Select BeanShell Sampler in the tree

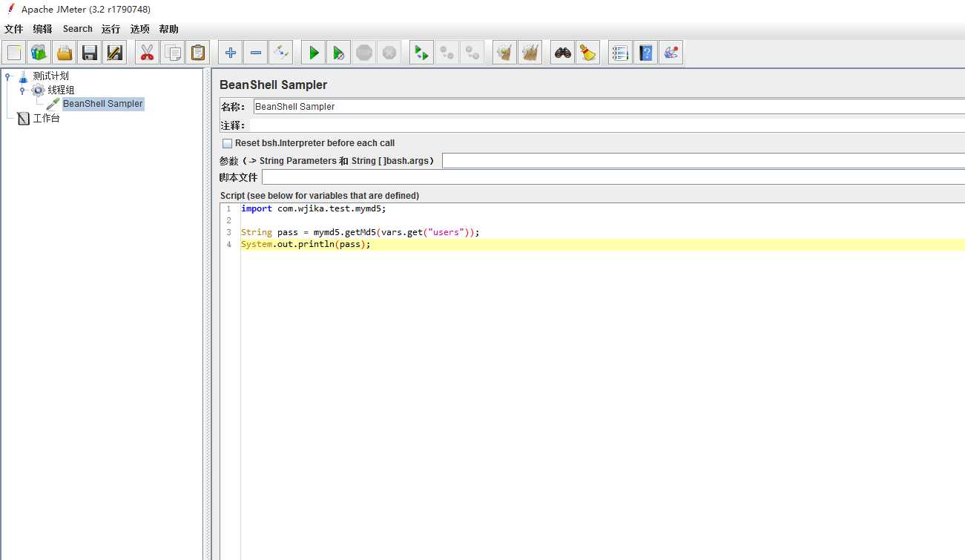[102, 104]
